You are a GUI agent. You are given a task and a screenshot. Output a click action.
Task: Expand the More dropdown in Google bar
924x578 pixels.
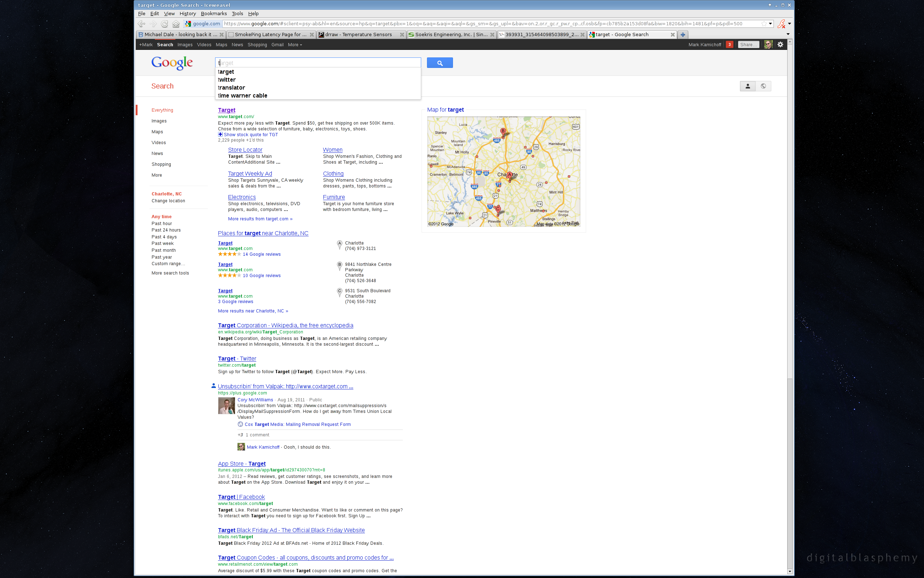pyautogui.click(x=295, y=45)
